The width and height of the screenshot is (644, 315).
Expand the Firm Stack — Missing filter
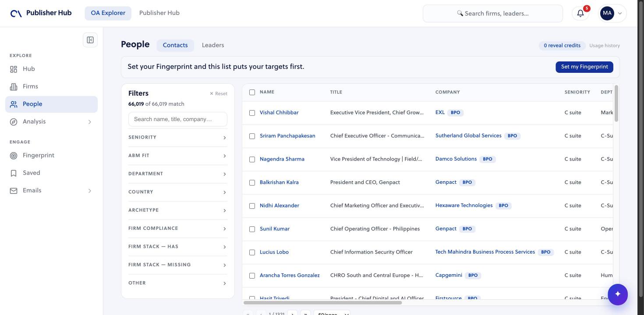tap(177, 265)
